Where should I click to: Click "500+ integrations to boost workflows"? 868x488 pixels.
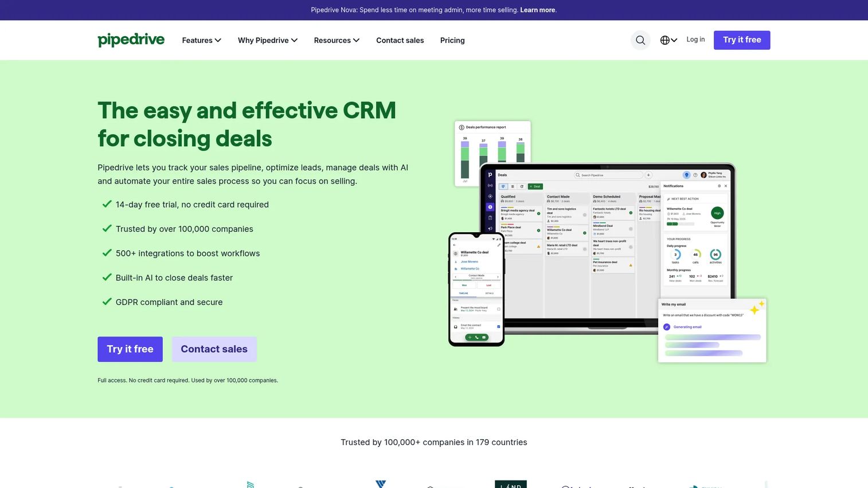tap(188, 253)
